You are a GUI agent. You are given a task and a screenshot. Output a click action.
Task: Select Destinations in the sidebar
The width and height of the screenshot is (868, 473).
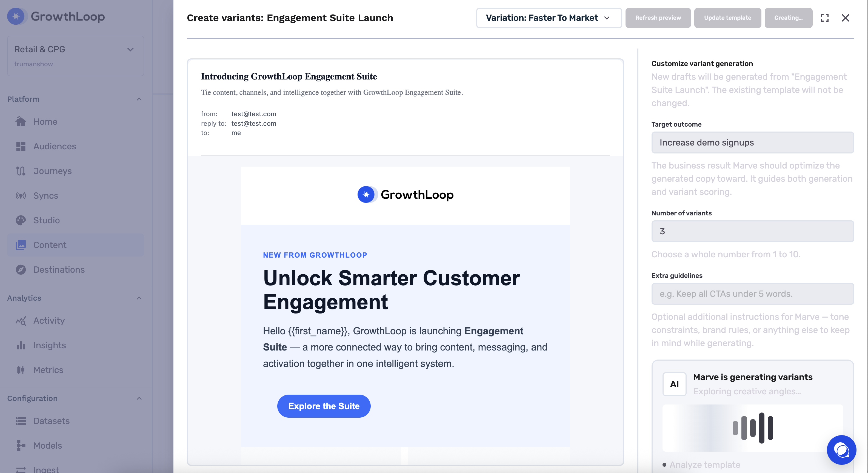[75, 270]
